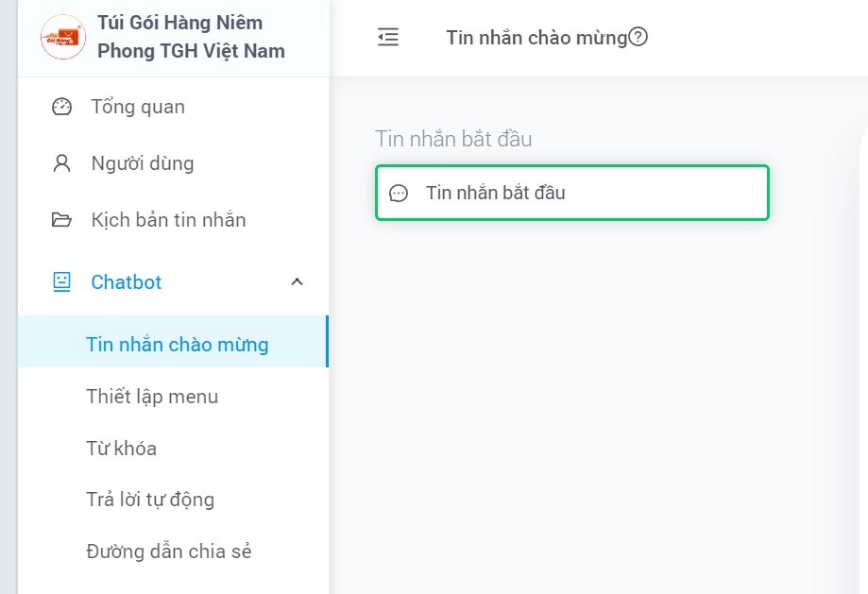
Task: Open Thiết lập menu settings
Action: [x=154, y=397]
